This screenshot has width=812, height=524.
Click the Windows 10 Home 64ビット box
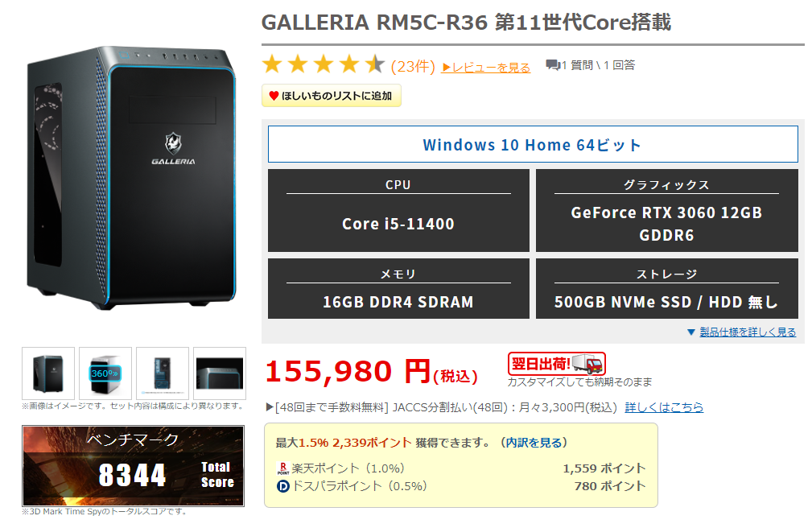[x=533, y=144]
